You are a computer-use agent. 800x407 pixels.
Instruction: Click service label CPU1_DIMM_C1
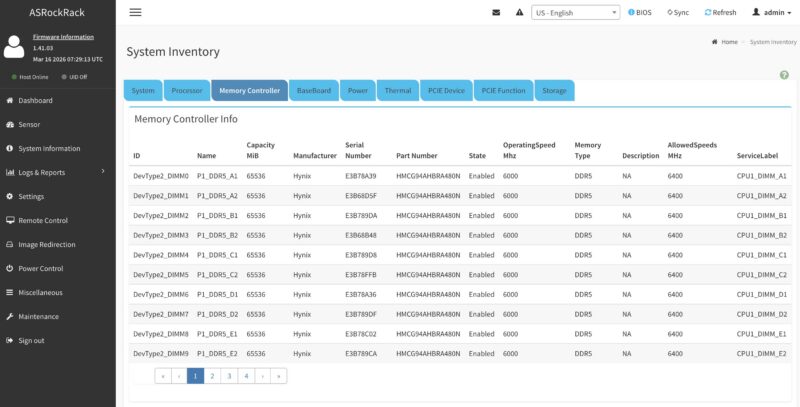point(762,255)
